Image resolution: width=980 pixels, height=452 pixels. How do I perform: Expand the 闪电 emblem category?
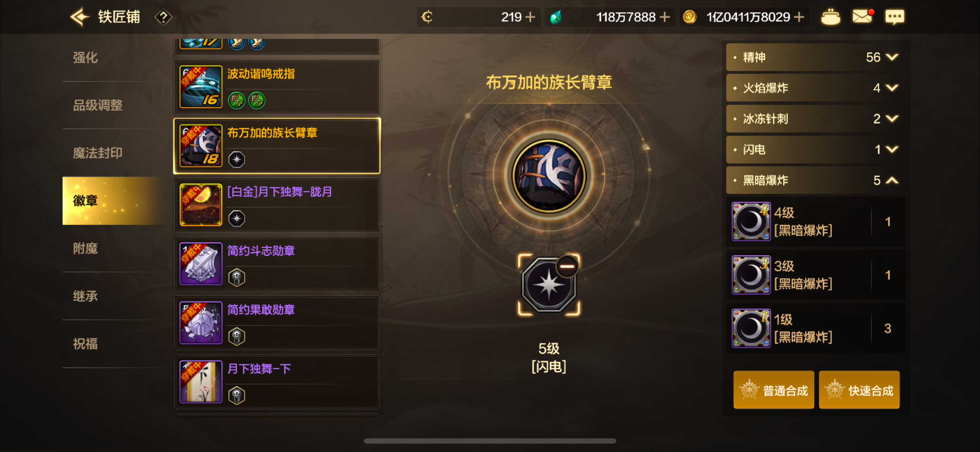click(x=814, y=149)
